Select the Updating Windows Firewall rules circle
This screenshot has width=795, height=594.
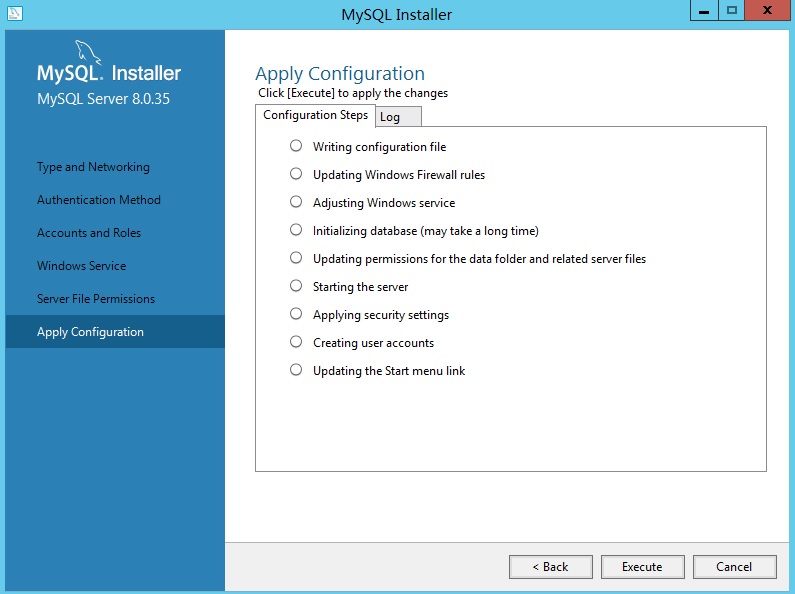pyautogui.click(x=296, y=174)
